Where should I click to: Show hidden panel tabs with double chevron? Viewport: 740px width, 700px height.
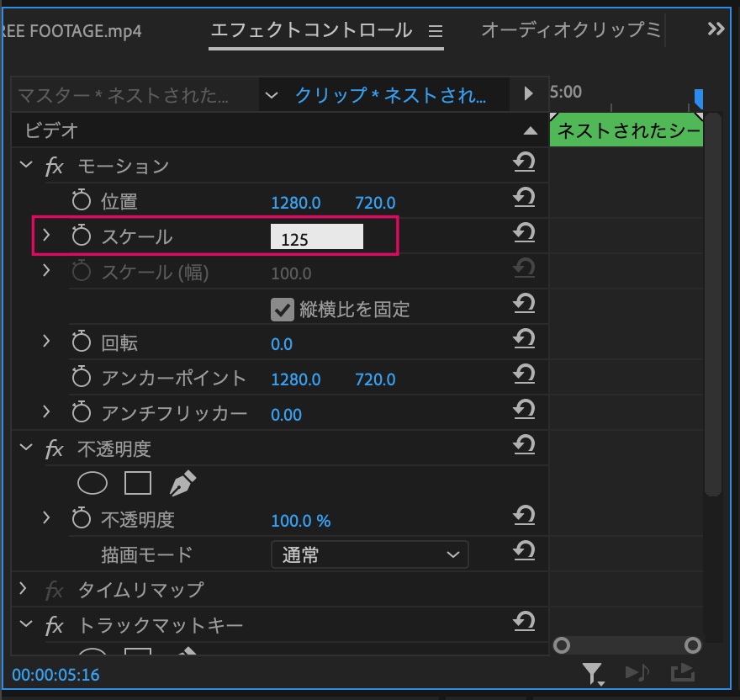coord(716,29)
